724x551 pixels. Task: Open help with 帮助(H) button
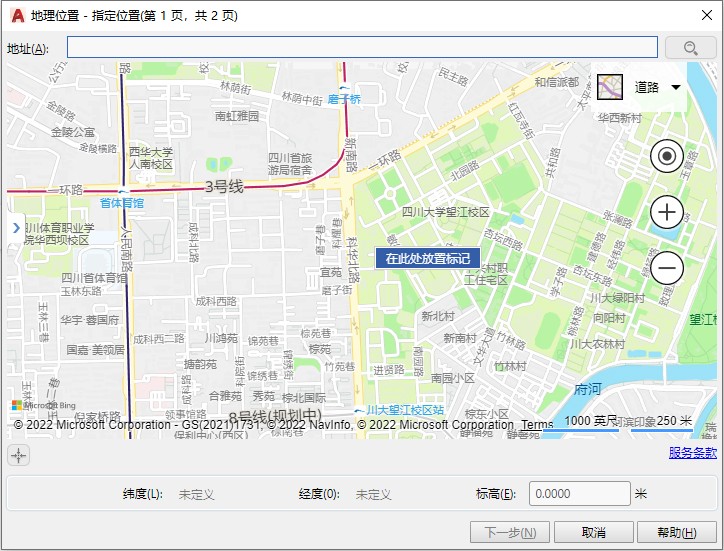676,533
